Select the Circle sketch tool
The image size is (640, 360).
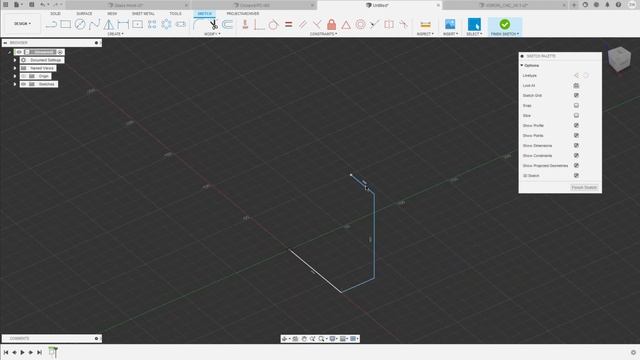pos(80,24)
